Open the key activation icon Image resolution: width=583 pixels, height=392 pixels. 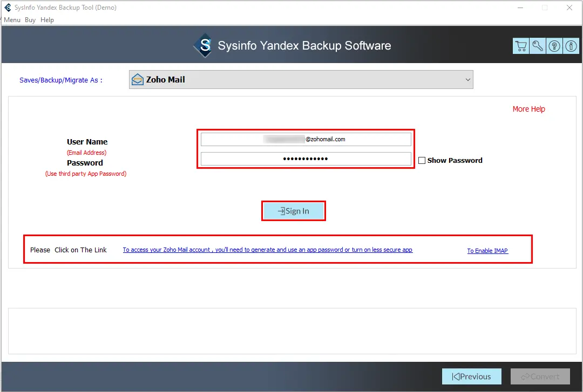[538, 46]
